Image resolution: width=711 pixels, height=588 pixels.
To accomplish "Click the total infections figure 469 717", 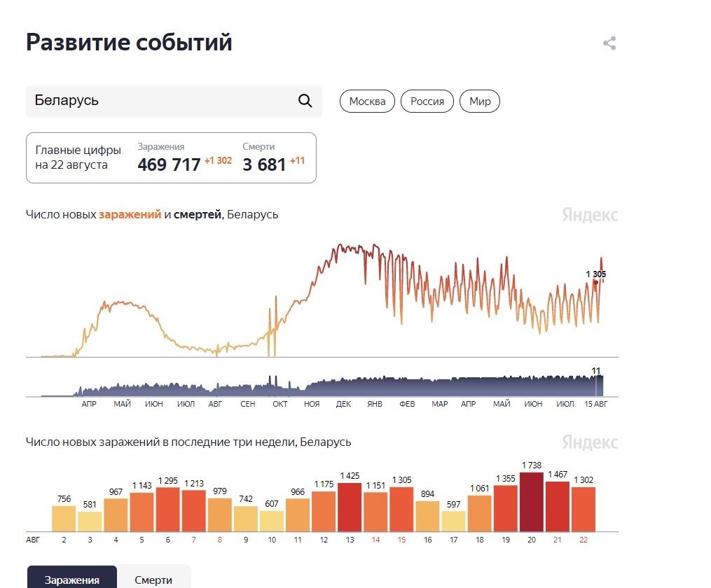I will [x=169, y=165].
